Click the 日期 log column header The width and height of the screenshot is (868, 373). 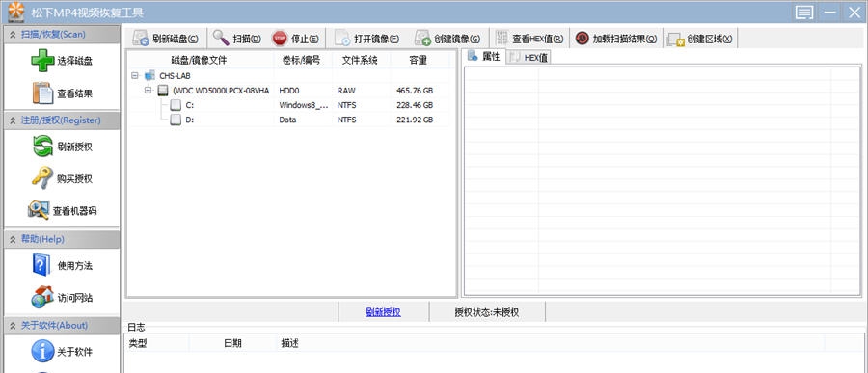pyautogui.click(x=232, y=343)
